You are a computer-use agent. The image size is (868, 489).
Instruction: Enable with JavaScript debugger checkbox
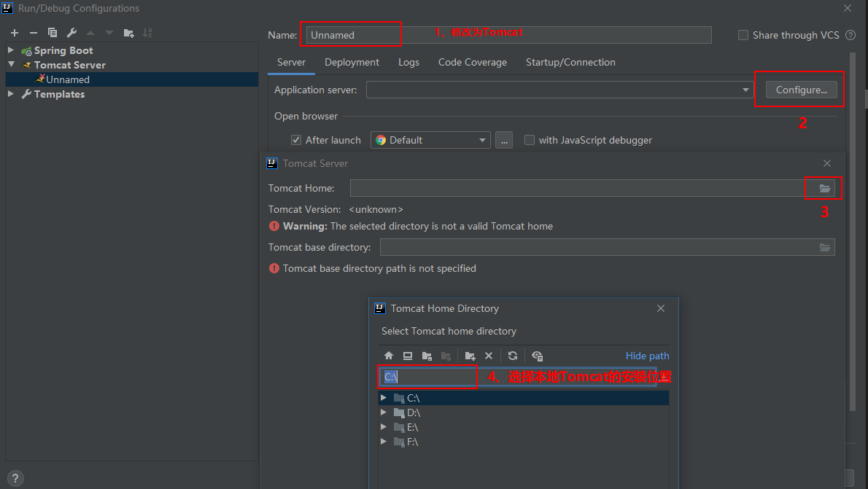point(530,140)
